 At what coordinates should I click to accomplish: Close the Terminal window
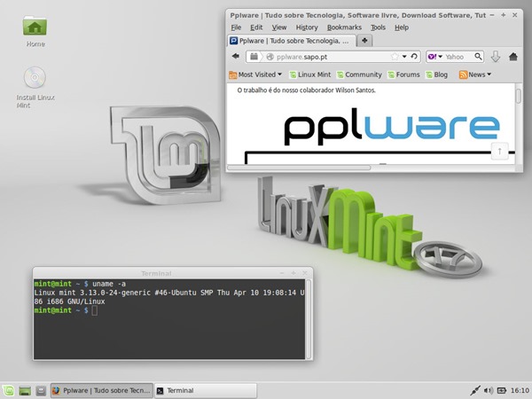(x=305, y=273)
